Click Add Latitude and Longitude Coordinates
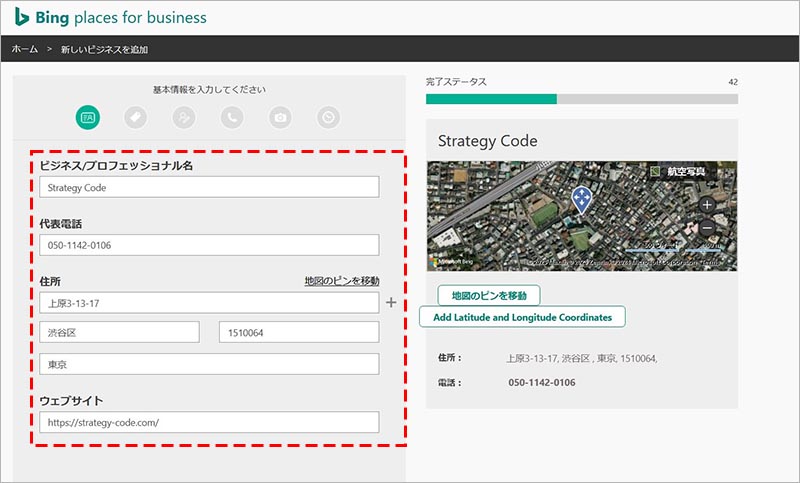The image size is (800, 483). click(x=523, y=317)
